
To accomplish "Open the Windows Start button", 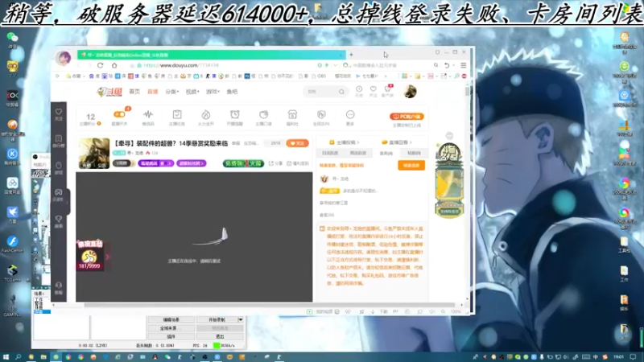I will [6, 357].
